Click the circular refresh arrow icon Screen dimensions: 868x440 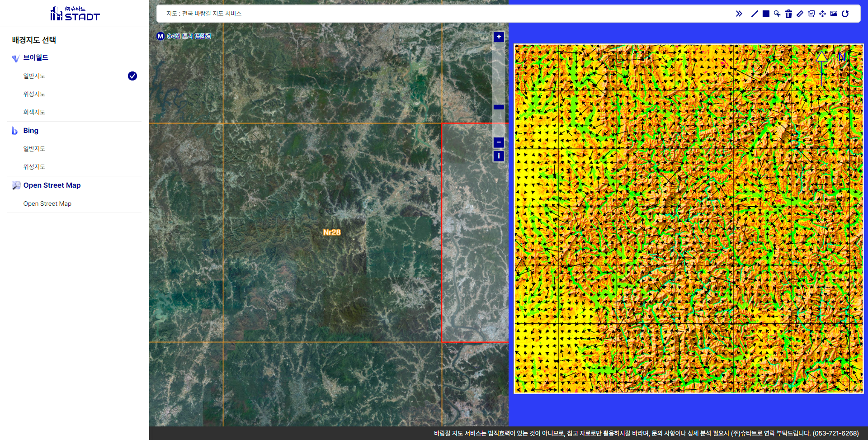[845, 14]
